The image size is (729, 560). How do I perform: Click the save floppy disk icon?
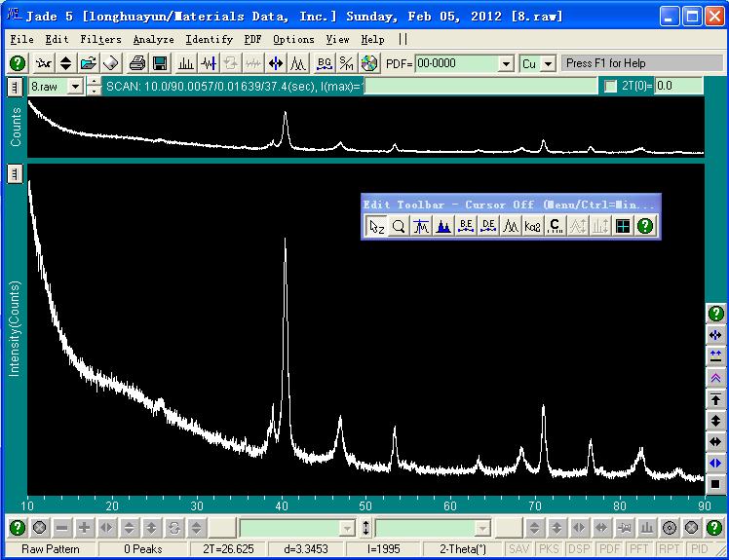click(x=159, y=63)
